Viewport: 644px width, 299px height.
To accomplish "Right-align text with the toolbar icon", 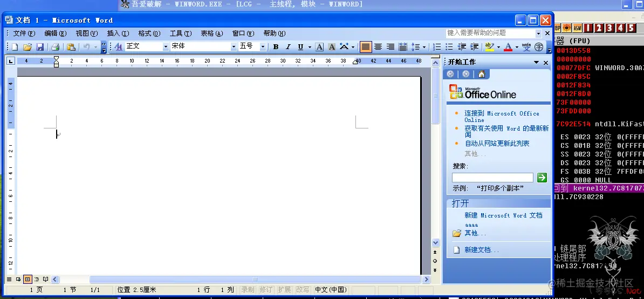I will coord(390,47).
